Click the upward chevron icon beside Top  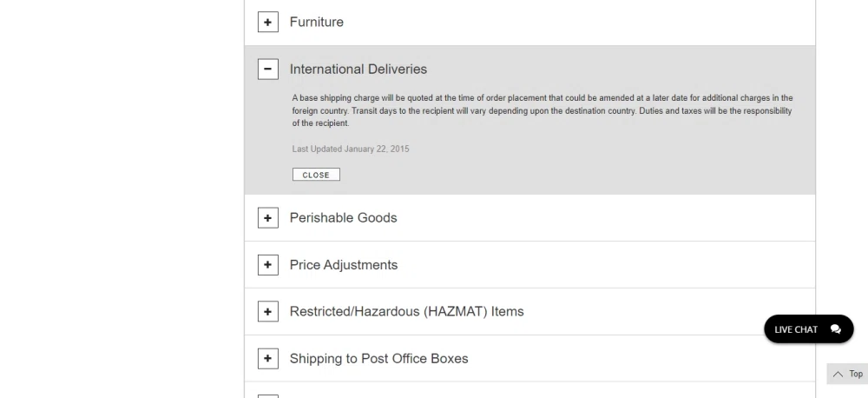pos(838,375)
